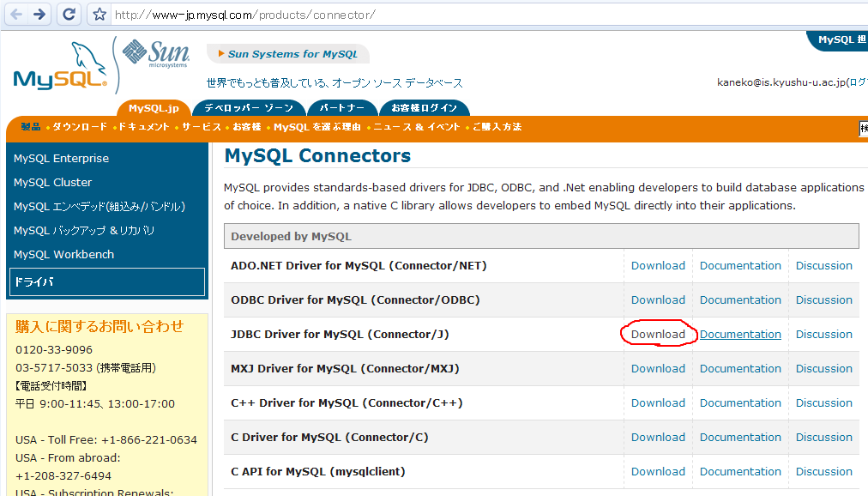Open Documentation for Connector/J
The height and width of the screenshot is (496, 868).
click(741, 335)
